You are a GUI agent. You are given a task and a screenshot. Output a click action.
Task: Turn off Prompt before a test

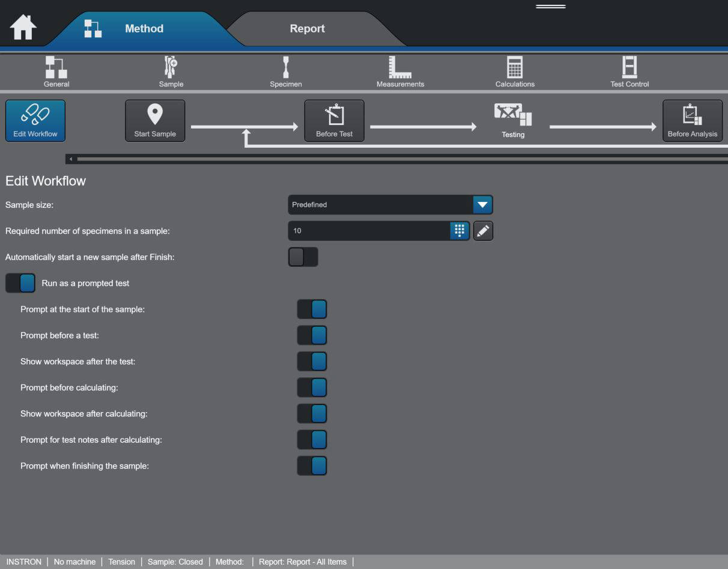[312, 335]
